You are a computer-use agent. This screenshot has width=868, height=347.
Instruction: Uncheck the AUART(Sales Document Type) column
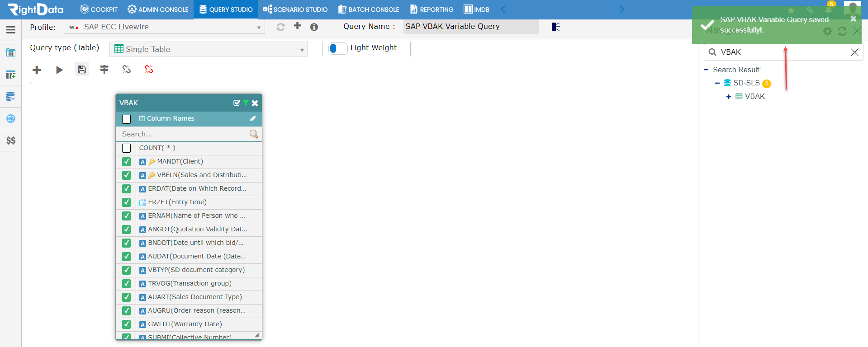(x=127, y=297)
